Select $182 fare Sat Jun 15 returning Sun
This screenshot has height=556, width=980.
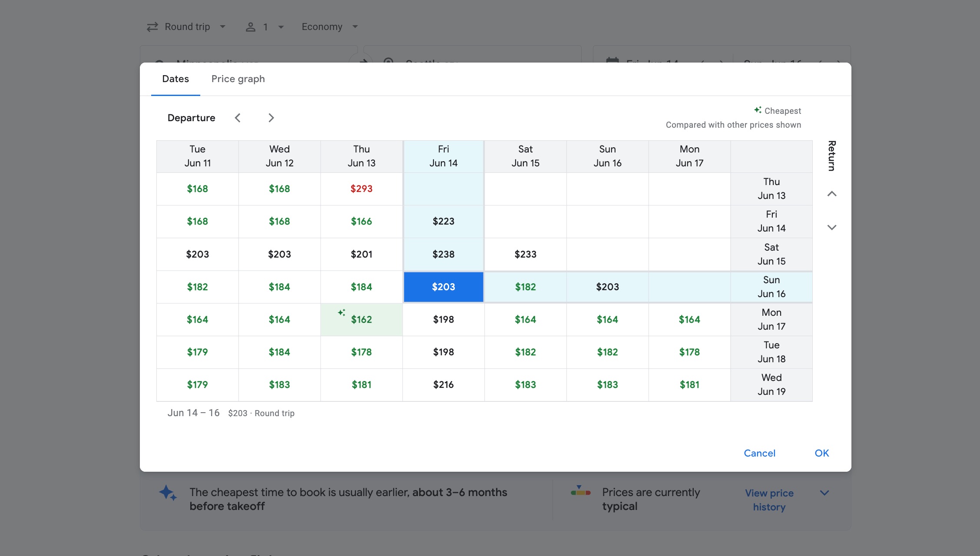526,287
